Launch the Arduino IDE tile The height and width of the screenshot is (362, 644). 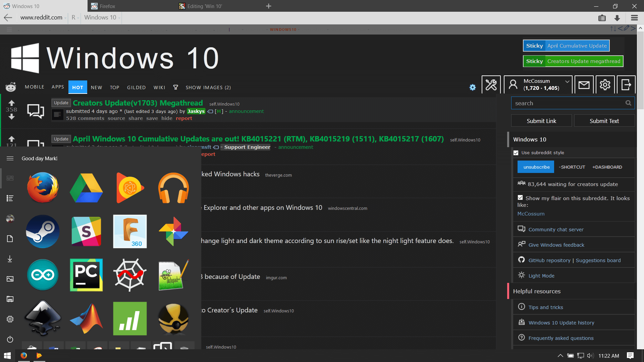coord(43,275)
